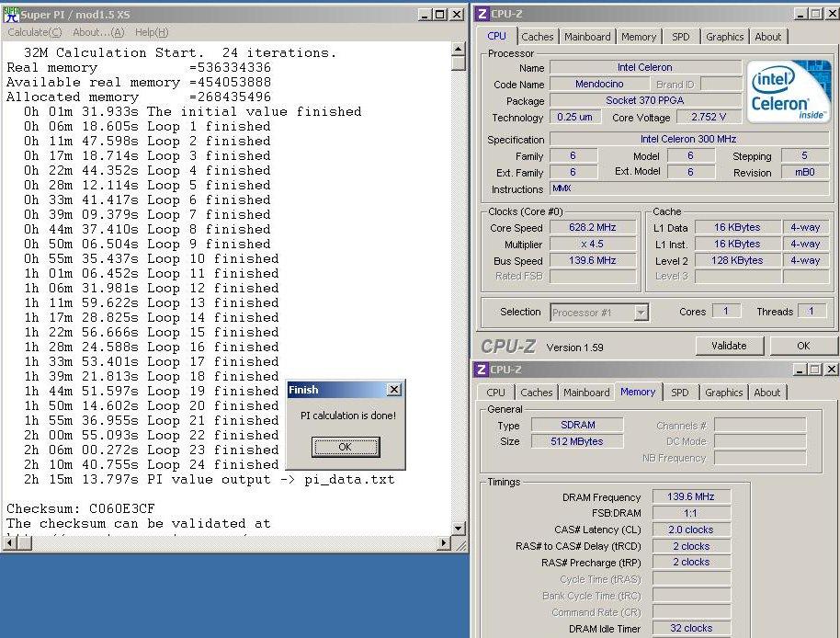Click the Super PI horizontal scrollbar left arrow
The height and width of the screenshot is (638, 840).
point(8,543)
